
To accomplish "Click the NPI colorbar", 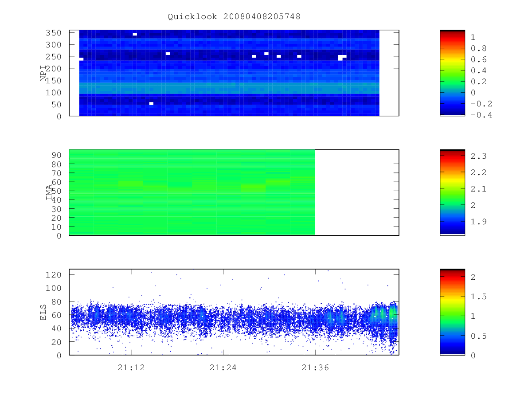I will [452, 73].
